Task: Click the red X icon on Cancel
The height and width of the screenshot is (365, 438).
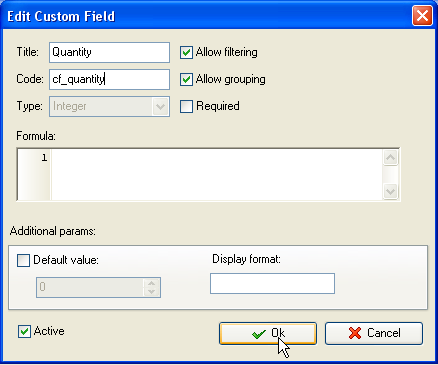Action: pyautogui.click(x=355, y=333)
